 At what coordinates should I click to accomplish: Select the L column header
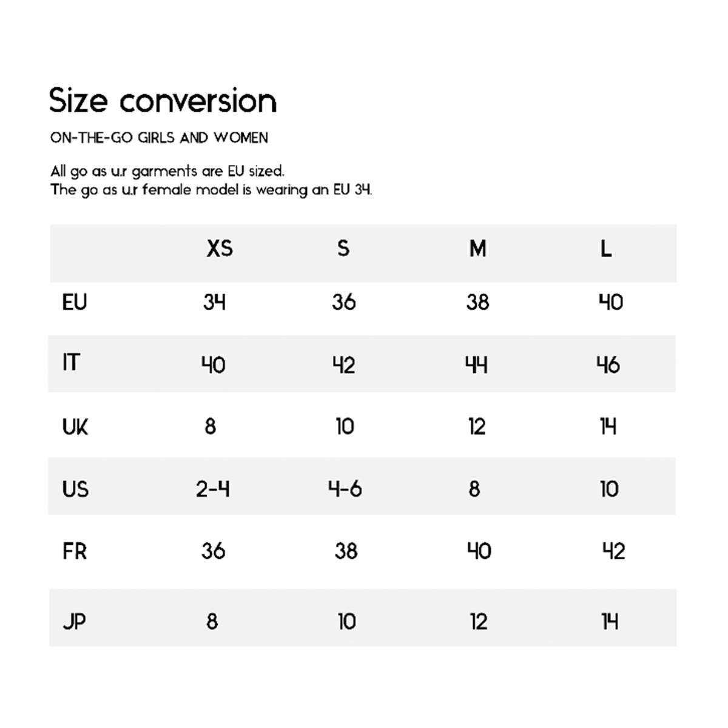[606, 248]
